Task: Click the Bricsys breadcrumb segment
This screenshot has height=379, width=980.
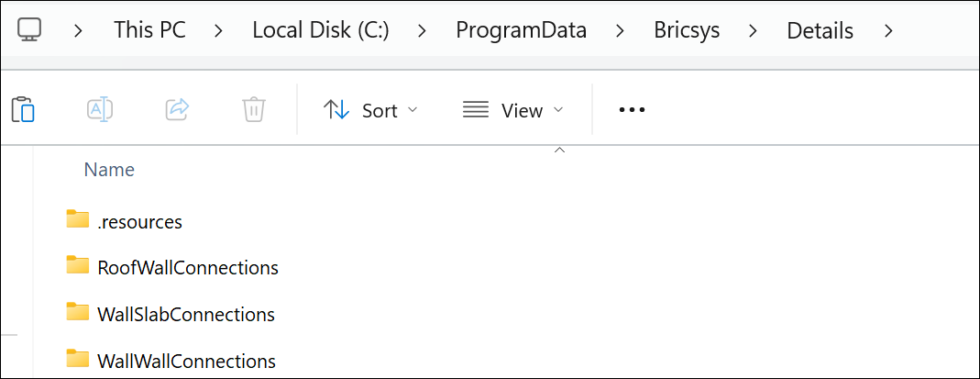Action: 687,30
